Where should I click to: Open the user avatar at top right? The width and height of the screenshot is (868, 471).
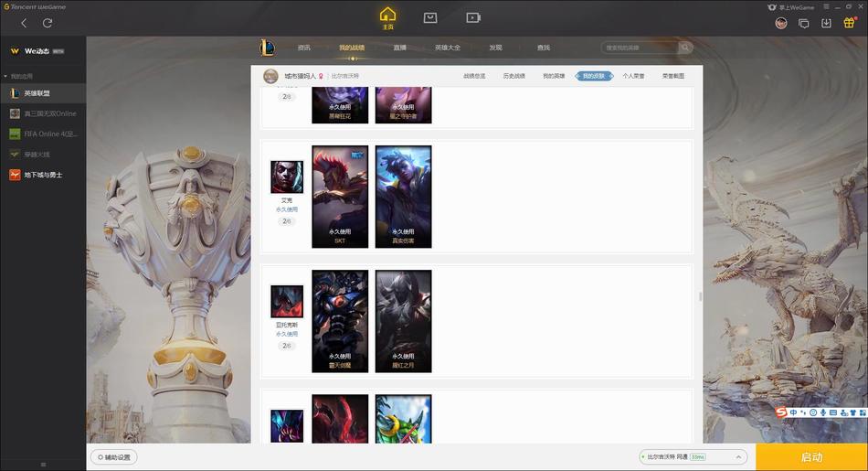click(x=781, y=23)
